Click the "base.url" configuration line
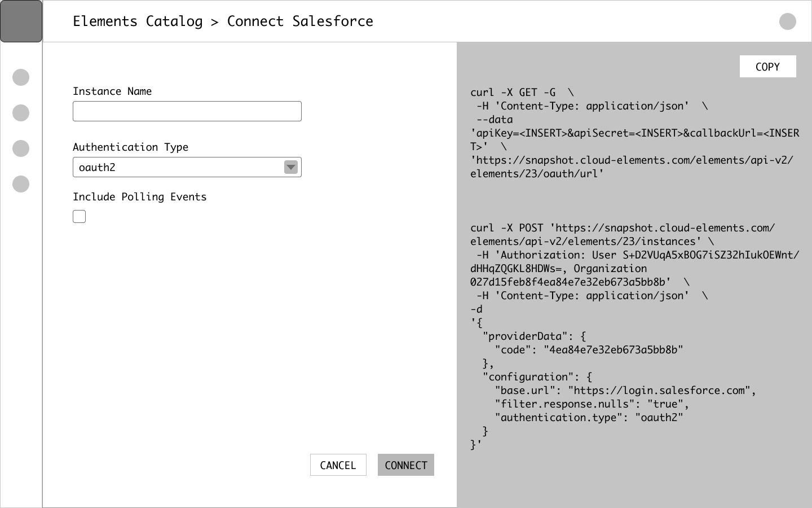The image size is (812, 508). coord(625,391)
